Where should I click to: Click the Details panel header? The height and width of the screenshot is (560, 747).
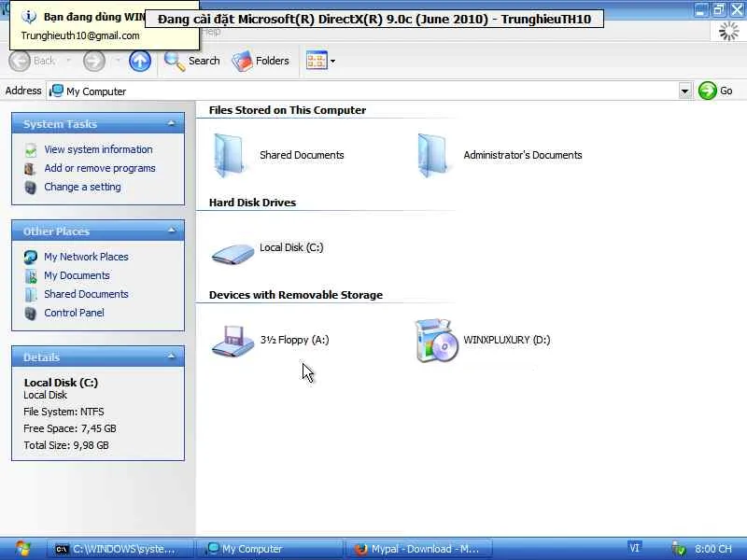click(98, 357)
